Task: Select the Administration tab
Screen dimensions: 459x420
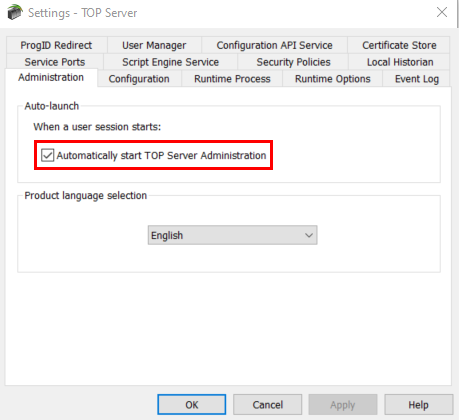Action: tap(51, 77)
